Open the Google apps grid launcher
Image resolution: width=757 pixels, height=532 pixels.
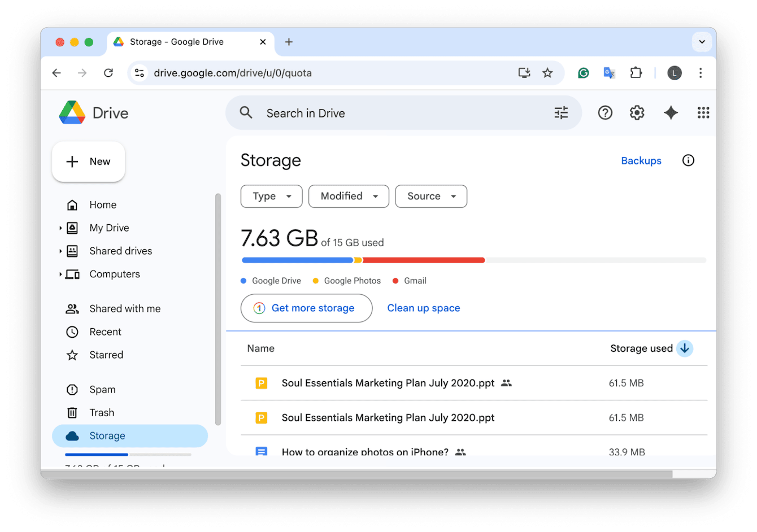click(x=703, y=112)
